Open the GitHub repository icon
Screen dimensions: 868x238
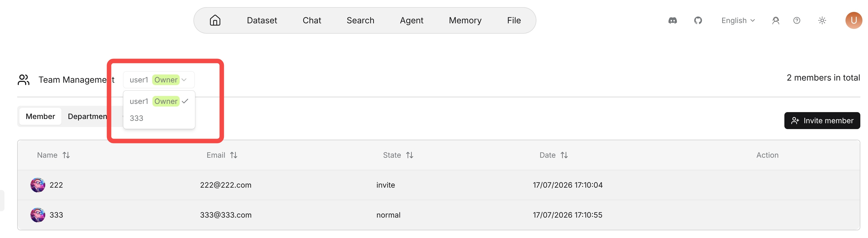coord(698,21)
